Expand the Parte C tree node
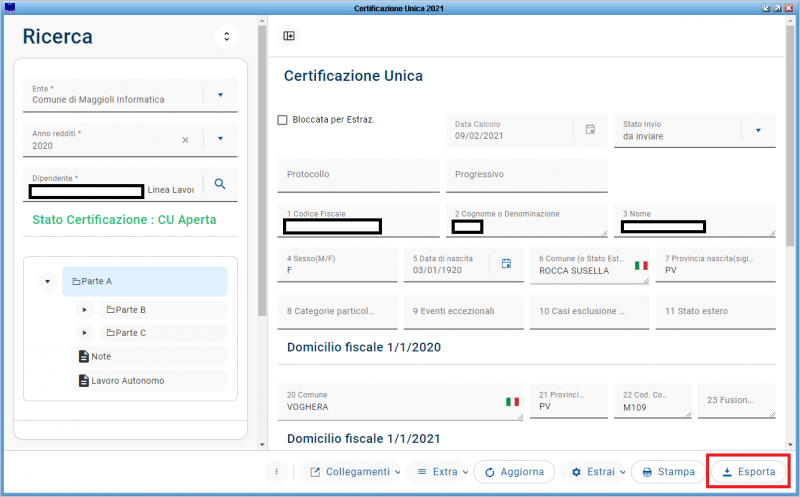 [x=85, y=333]
